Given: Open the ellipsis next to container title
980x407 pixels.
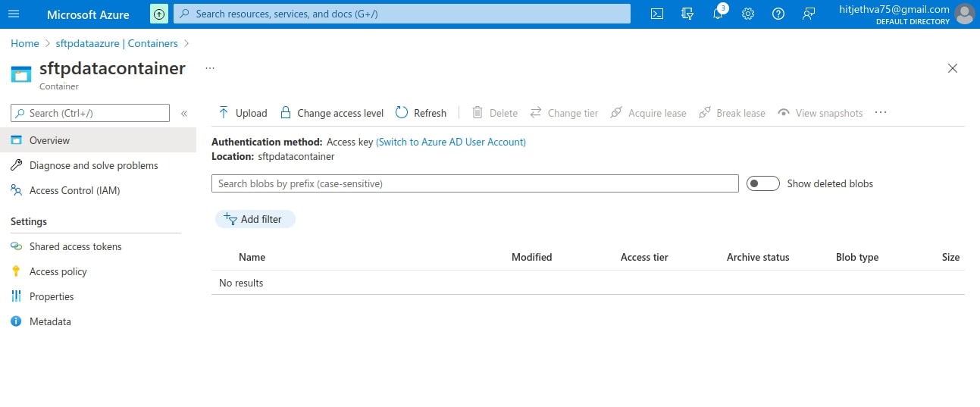Looking at the screenshot, I should point(210,68).
